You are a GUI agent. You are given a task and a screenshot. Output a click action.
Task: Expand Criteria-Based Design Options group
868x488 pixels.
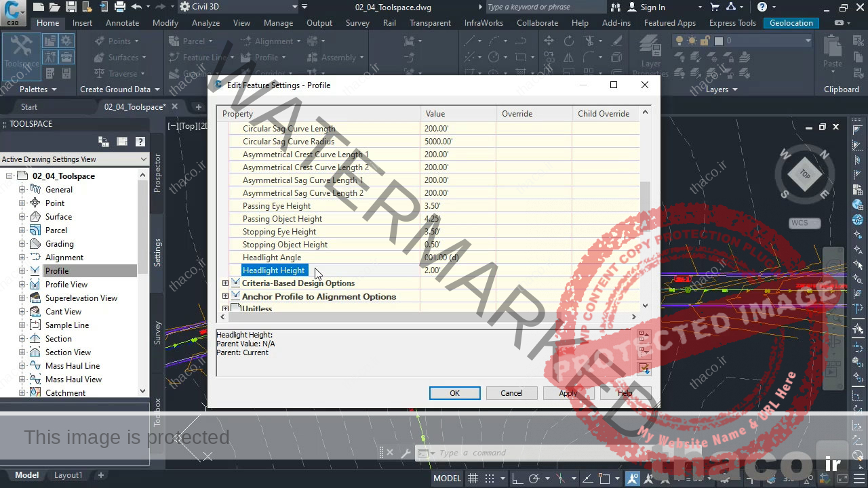(225, 283)
